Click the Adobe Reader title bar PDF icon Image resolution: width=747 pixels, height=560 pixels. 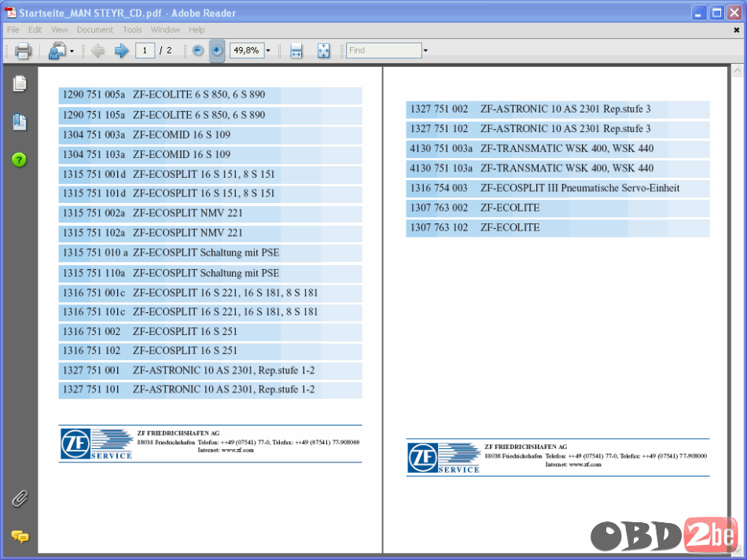(10, 13)
